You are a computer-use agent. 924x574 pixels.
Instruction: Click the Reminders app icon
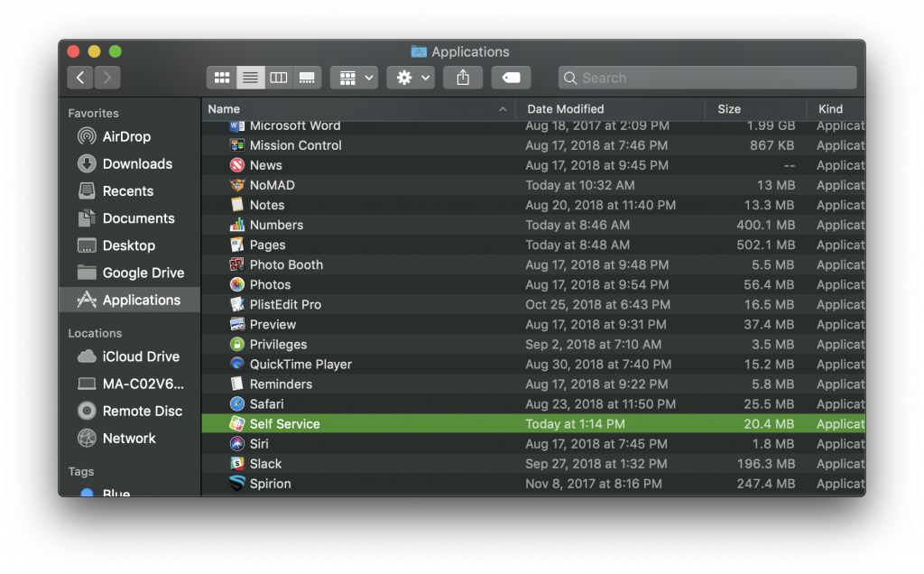[237, 384]
